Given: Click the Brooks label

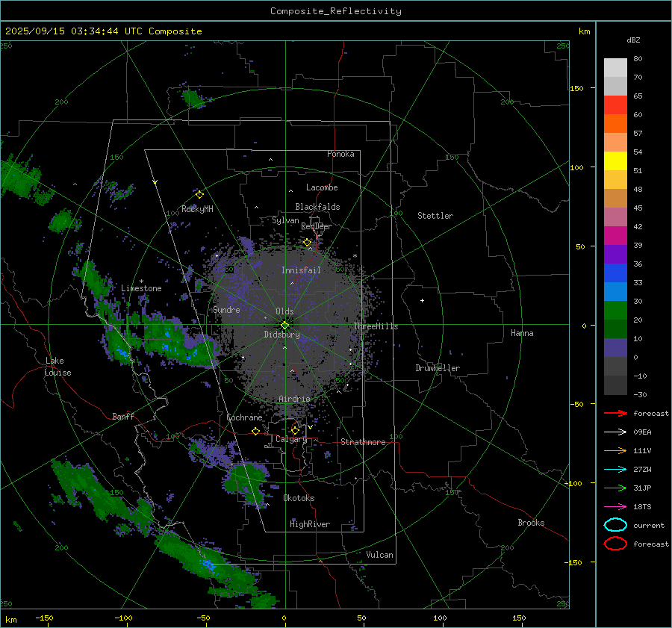Looking at the screenshot, I should 531,523.
